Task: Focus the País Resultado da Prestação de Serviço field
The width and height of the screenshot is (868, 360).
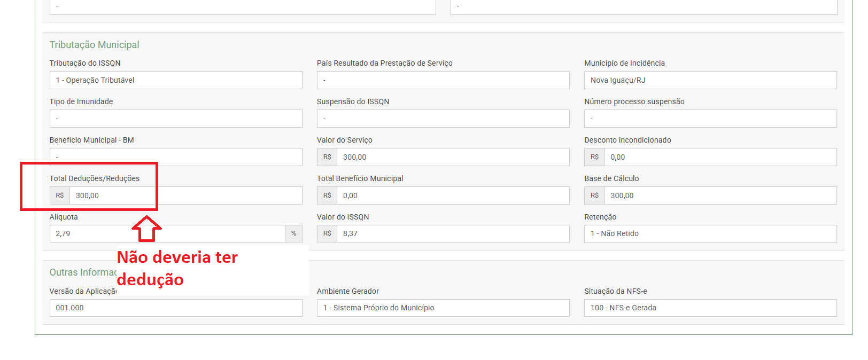Action: 443,80
